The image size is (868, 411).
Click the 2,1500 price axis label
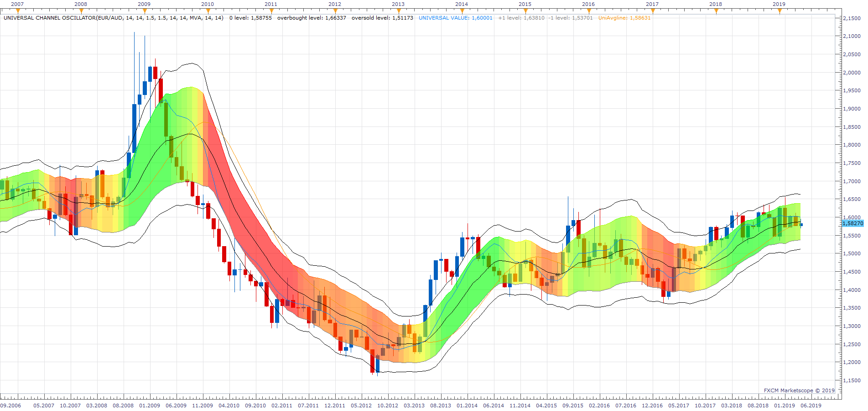[852, 18]
